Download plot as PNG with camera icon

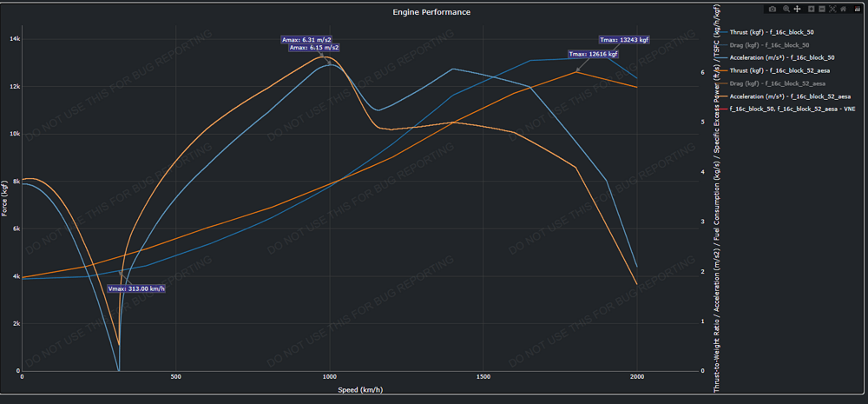click(773, 9)
